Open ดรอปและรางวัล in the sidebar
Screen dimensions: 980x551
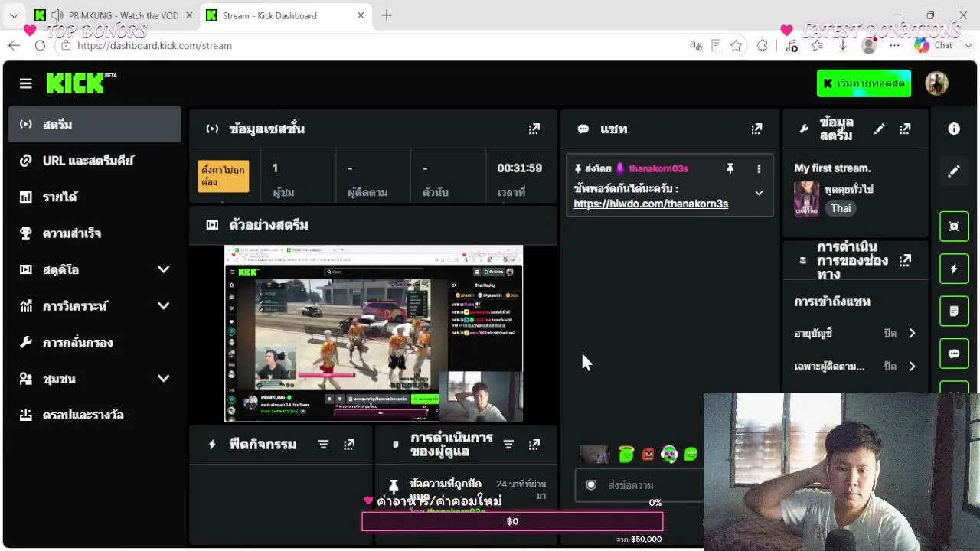click(95, 415)
